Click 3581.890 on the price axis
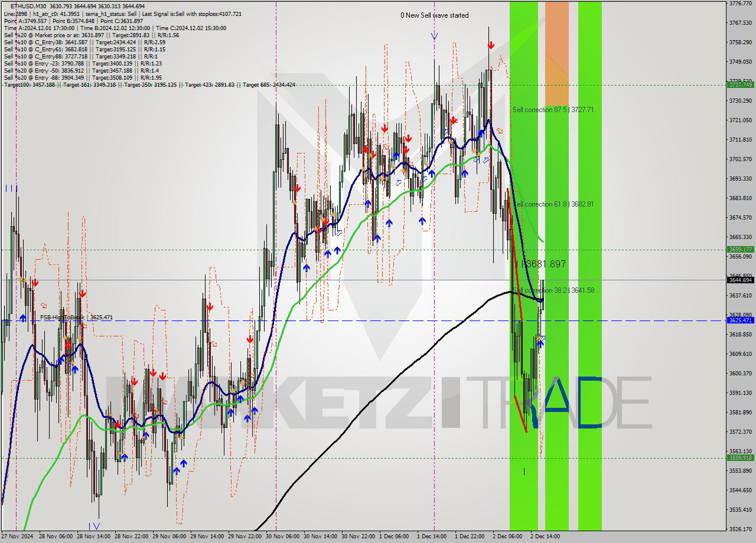 tap(741, 412)
